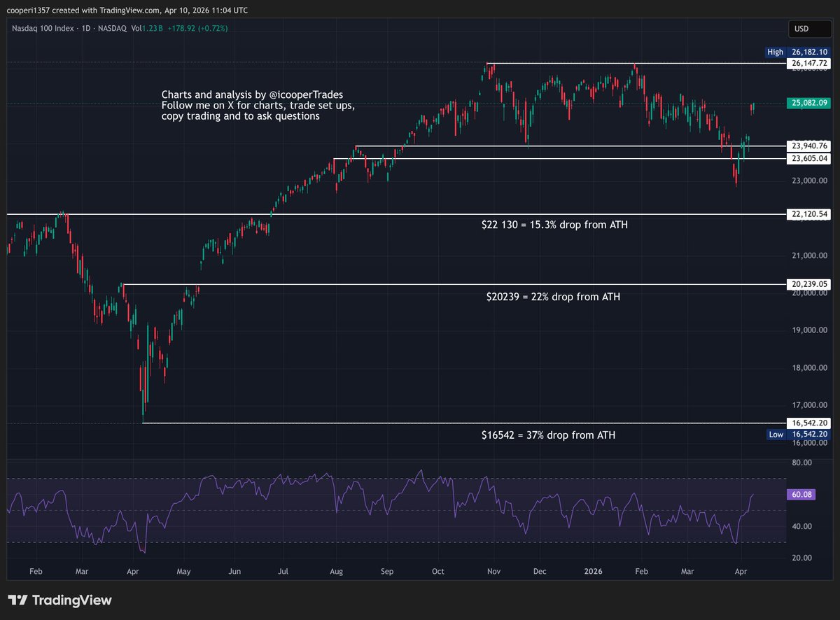Viewport: 840px width, 620px height.
Task: Toggle the 26,147.72 resistance price label
Action: coord(809,63)
